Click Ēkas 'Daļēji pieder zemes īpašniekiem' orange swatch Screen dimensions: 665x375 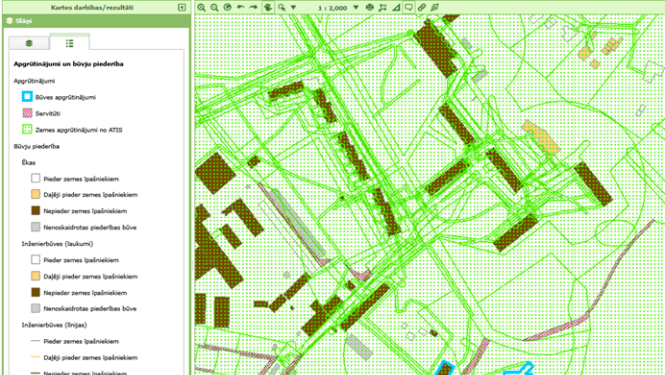(x=36, y=194)
